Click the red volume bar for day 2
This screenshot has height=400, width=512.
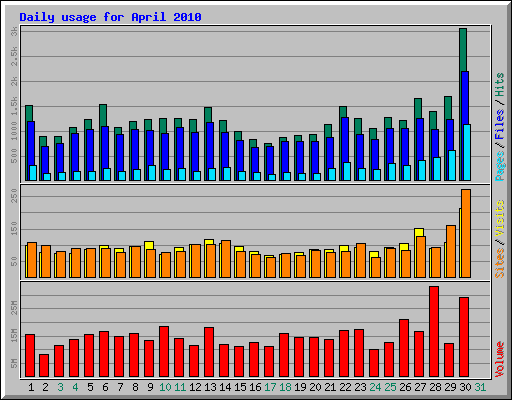click(44, 366)
